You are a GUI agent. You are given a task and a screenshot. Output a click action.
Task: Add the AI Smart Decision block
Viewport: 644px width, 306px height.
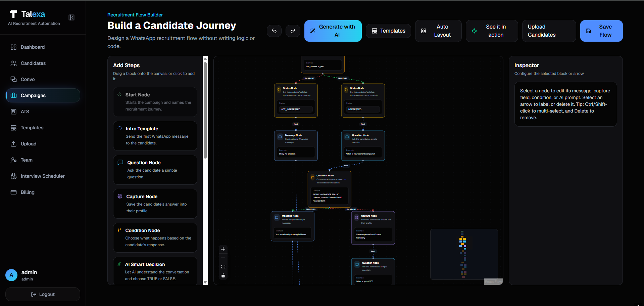(155, 271)
